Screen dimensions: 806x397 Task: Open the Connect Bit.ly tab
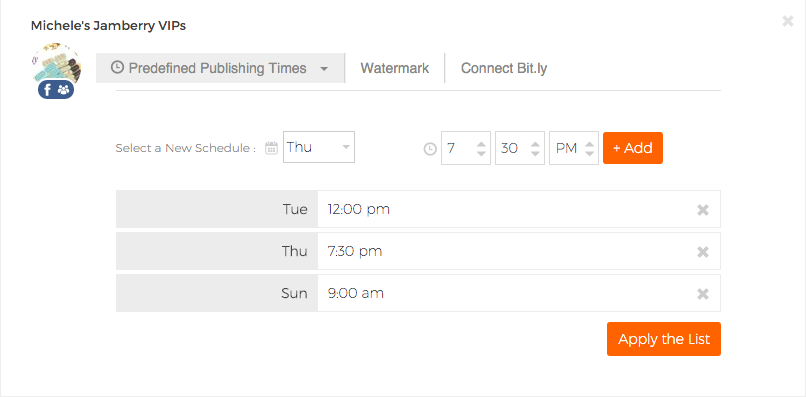point(504,68)
